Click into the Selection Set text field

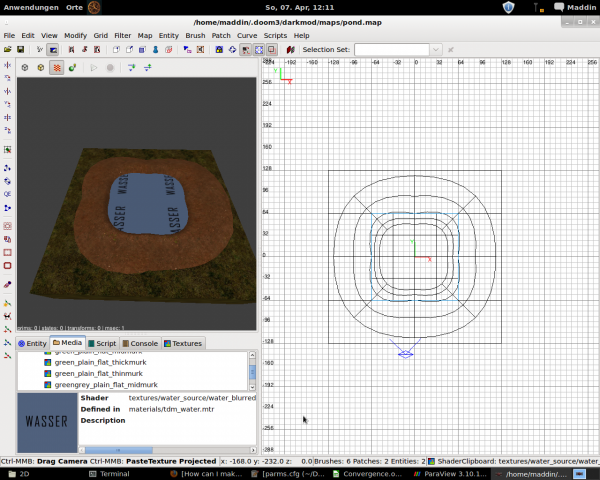coord(392,50)
